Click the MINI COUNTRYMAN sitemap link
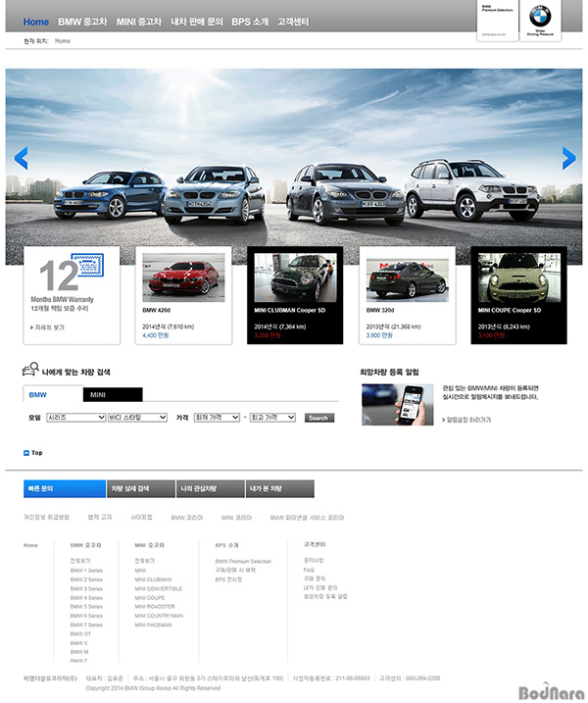The width and height of the screenshot is (588, 703). coord(159,616)
